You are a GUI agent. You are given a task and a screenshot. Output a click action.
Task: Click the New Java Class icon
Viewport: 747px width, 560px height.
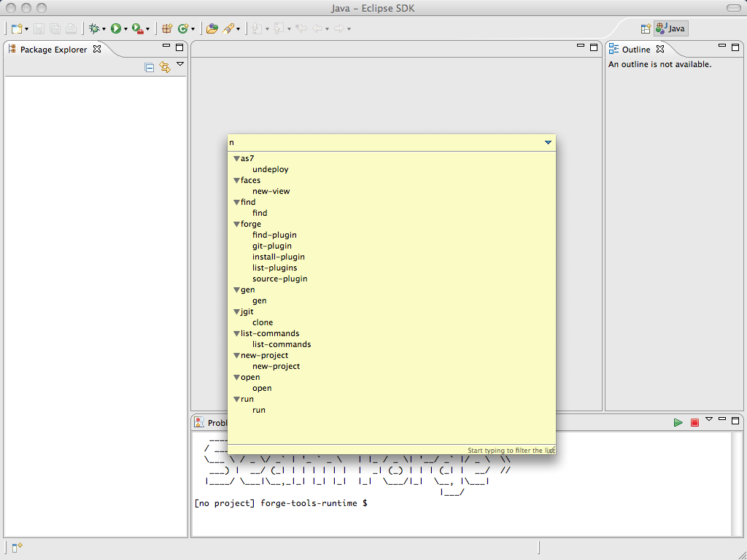coord(183,28)
